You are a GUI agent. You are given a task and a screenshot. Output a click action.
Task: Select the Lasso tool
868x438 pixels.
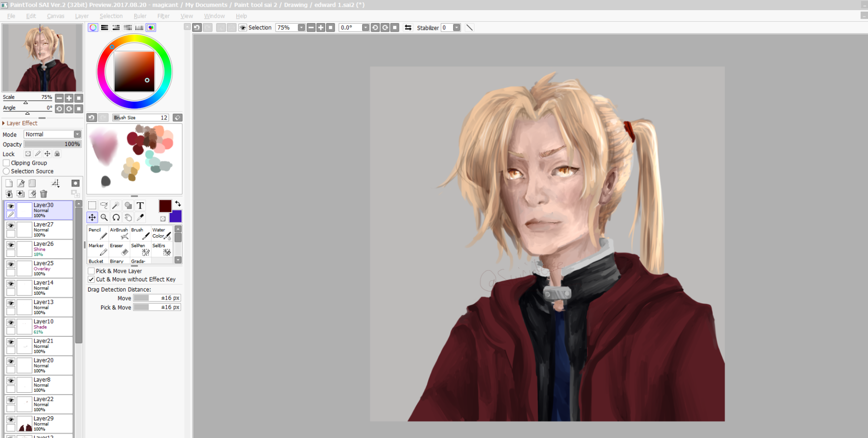pyautogui.click(x=104, y=205)
